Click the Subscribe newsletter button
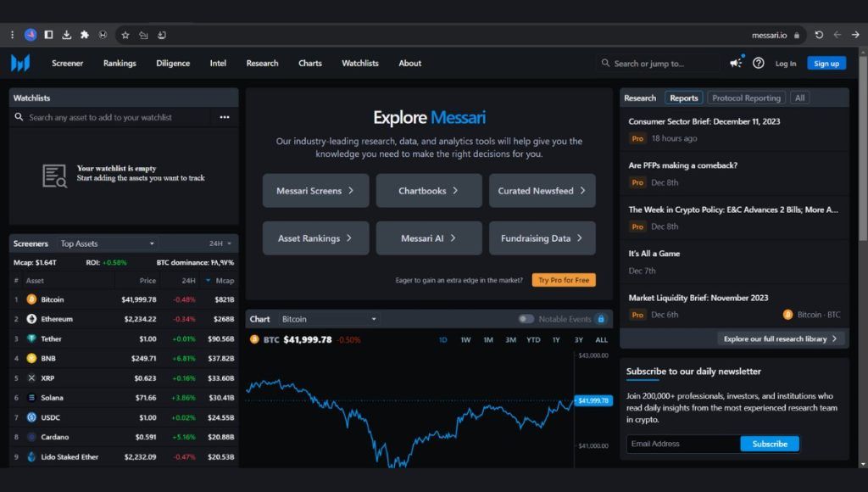Viewport: 868px width, 492px height. 770,444
